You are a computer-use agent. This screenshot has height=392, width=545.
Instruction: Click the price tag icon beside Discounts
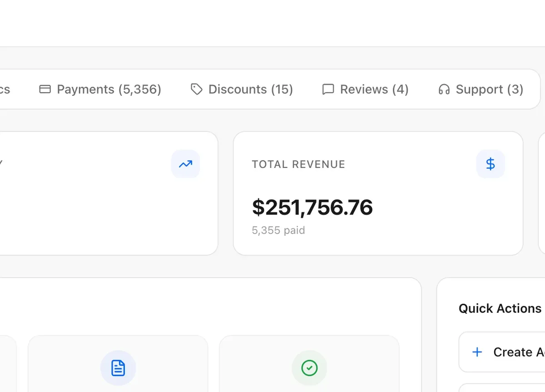[196, 89]
